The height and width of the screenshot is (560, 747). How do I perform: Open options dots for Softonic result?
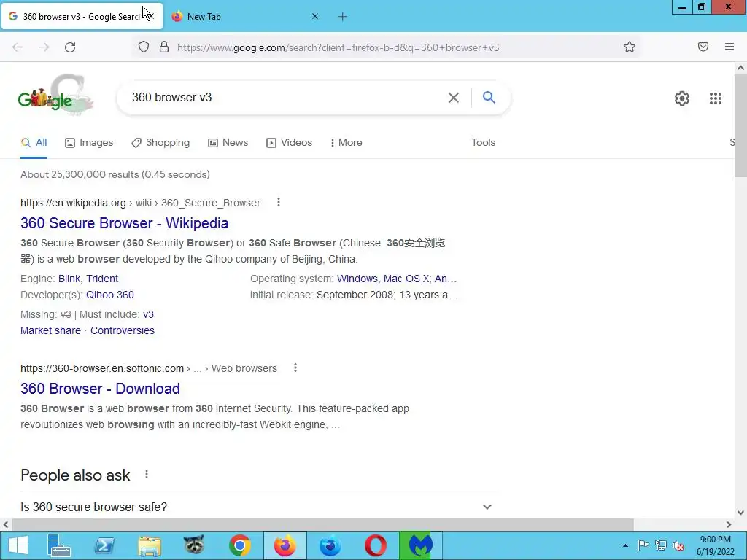click(295, 367)
